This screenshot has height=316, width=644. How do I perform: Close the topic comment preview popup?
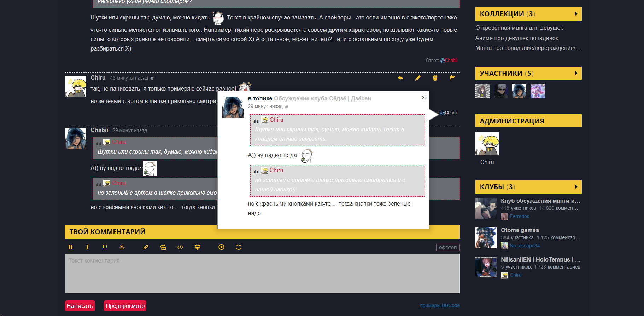click(423, 98)
